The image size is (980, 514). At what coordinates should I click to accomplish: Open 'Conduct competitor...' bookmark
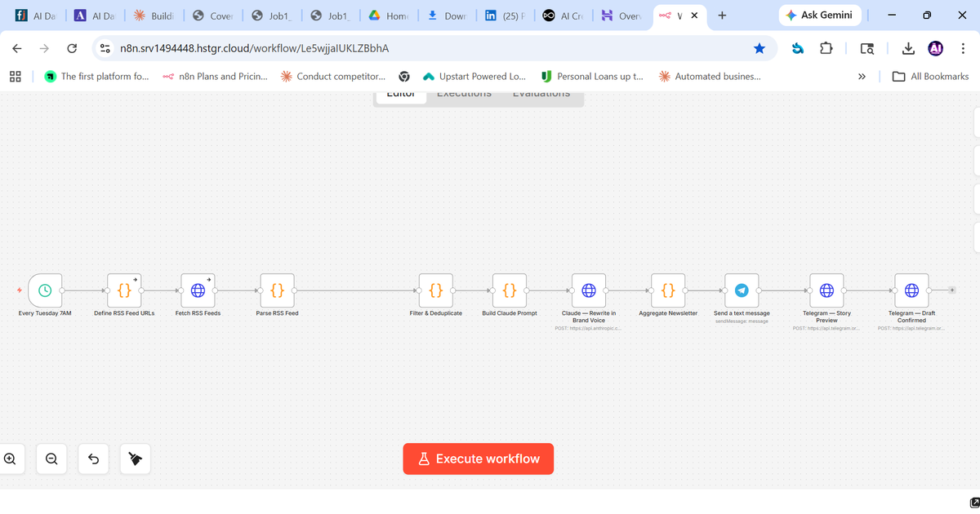[x=333, y=77]
